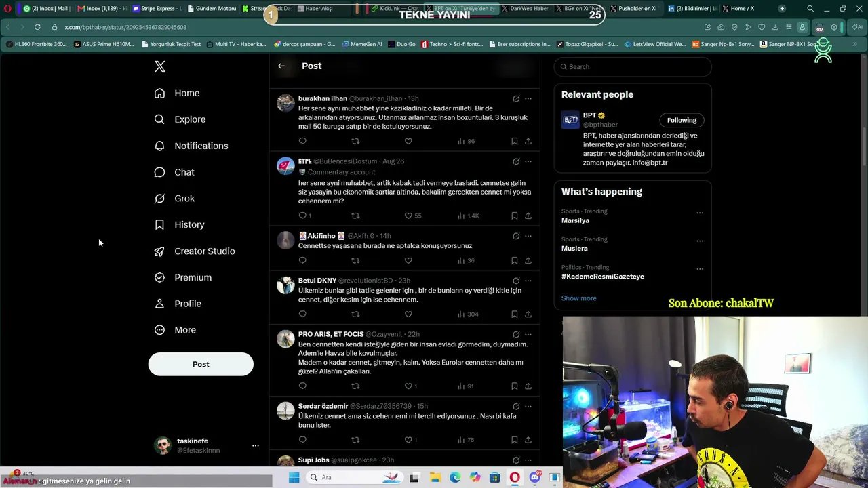868x488 pixels.
Task: Click the browser address bar URL
Action: (x=125, y=27)
